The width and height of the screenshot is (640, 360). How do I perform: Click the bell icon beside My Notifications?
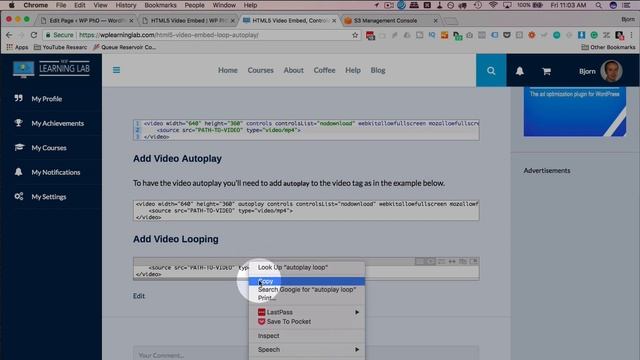(x=19, y=172)
